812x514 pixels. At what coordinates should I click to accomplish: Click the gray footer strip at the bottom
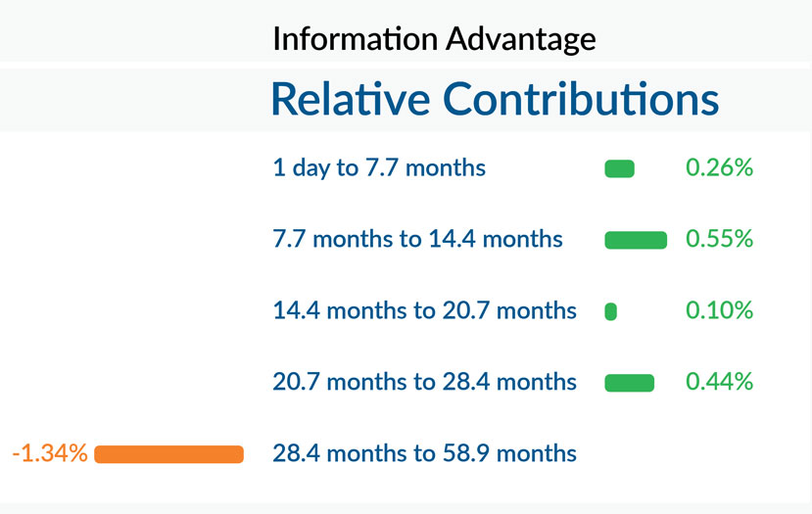point(406,508)
